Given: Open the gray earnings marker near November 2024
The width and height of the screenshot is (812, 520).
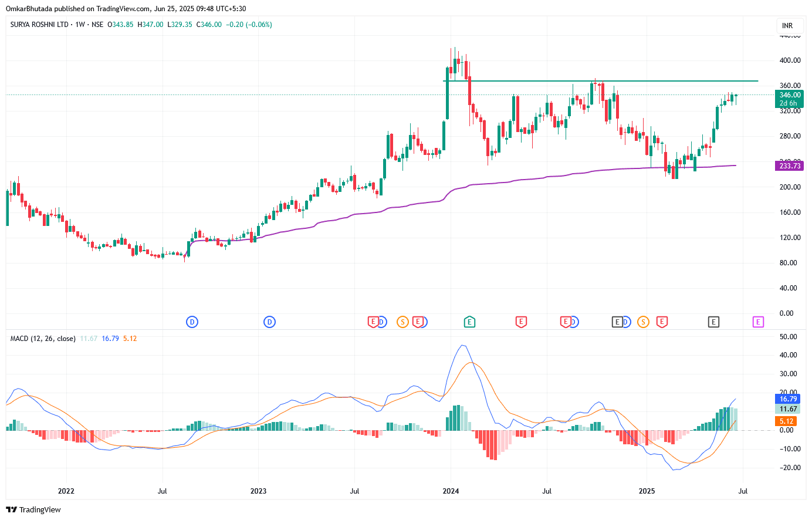Looking at the screenshot, I should click(x=617, y=322).
